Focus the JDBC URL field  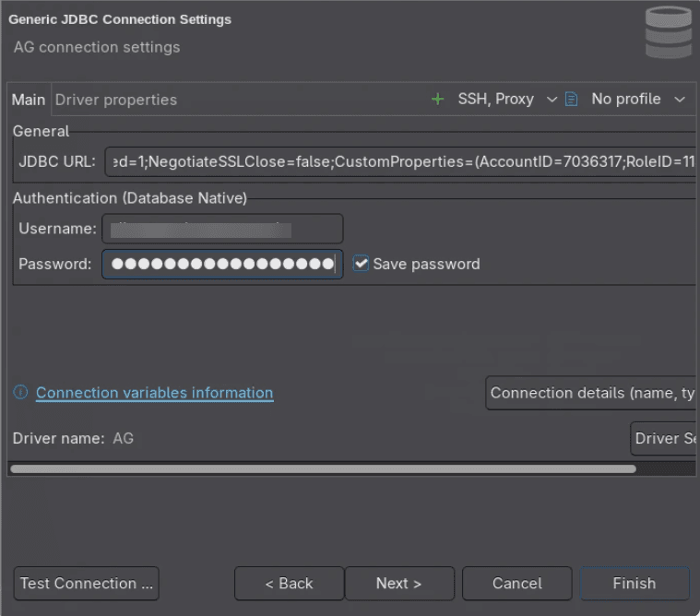400,161
